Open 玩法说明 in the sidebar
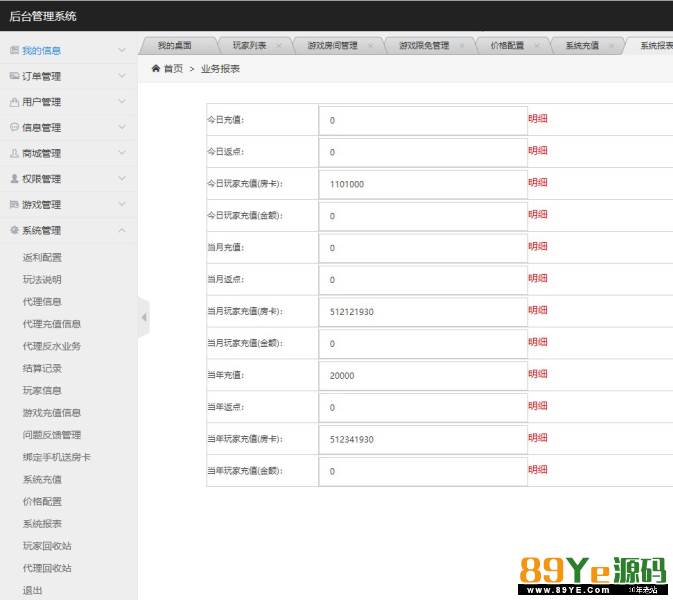 pos(42,279)
